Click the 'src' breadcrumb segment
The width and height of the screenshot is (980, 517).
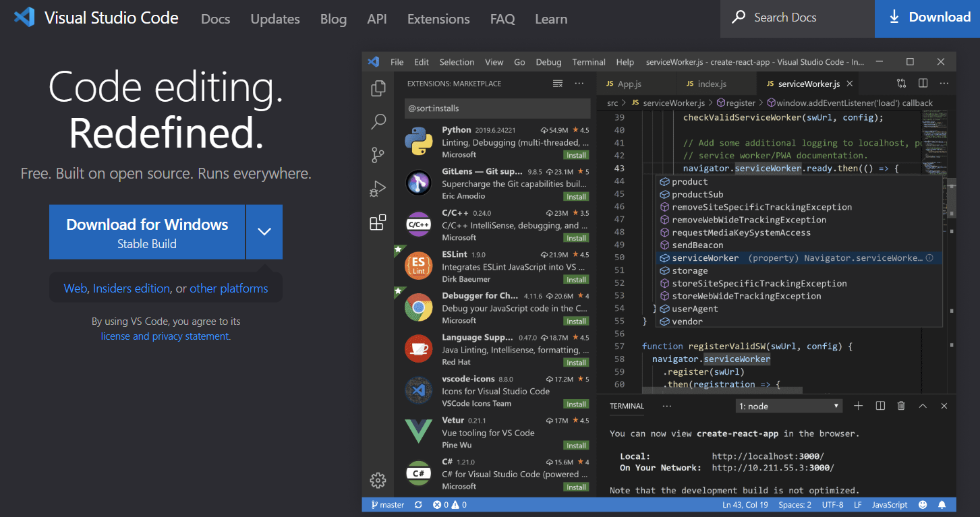(x=612, y=103)
